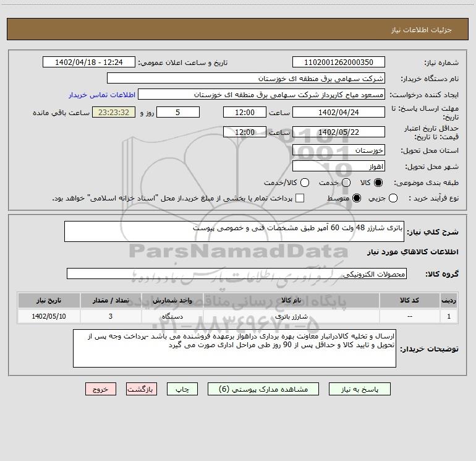Click the request creator field مسعود میاح
This screenshot has height=461, width=476.
(x=261, y=95)
